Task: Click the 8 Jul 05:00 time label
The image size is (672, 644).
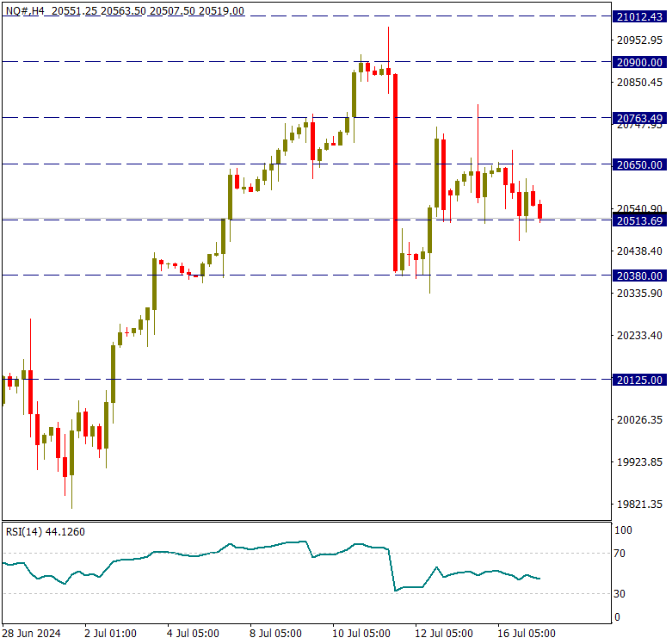Action: (276, 634)
